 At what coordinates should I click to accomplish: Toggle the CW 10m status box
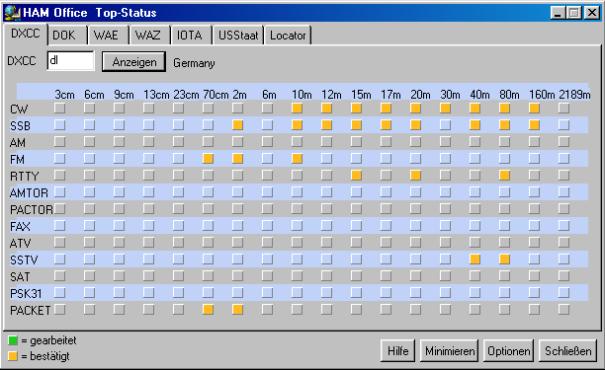pos(297,108)
